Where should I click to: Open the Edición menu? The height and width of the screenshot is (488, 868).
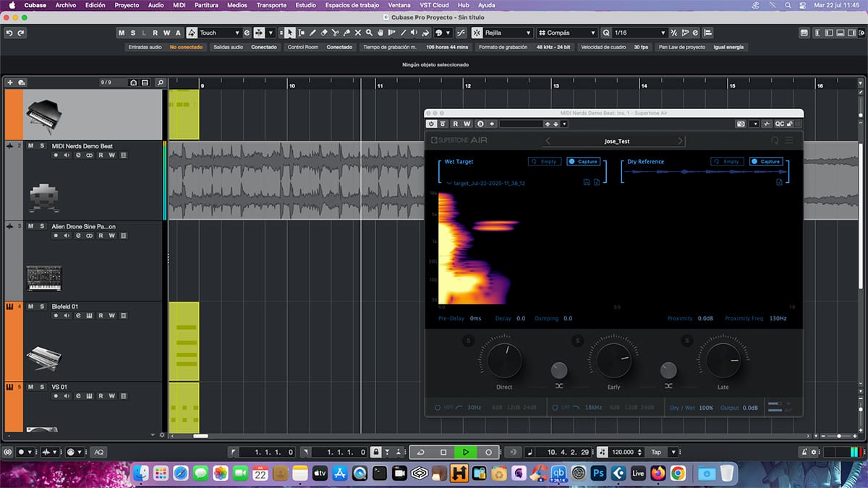tap(95, 5)
